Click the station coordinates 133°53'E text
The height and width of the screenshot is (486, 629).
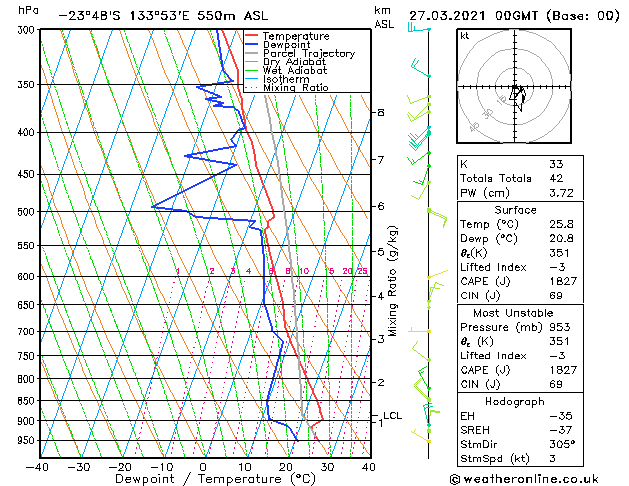(x=159, y=16)
